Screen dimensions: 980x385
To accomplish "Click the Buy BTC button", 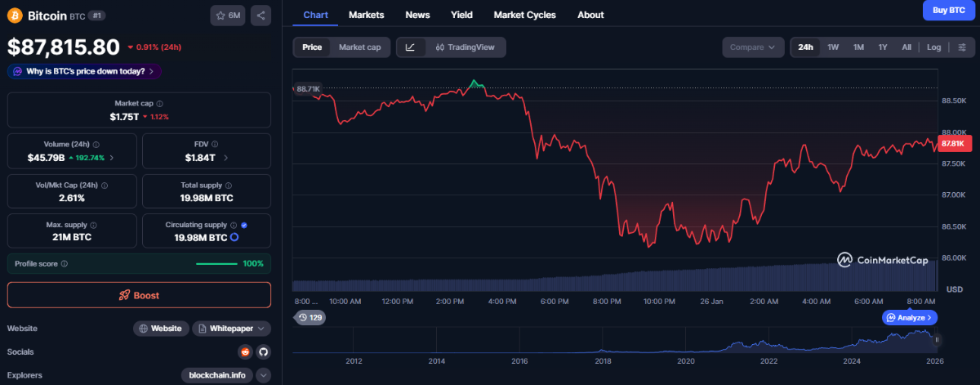I will pyautogui.click(x=949, y=11).
